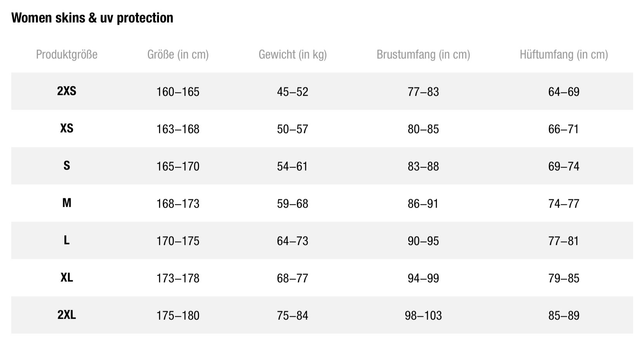Screen dimensions: 644x345
Task: Click the S size row label
Action: tap(67, 166)
